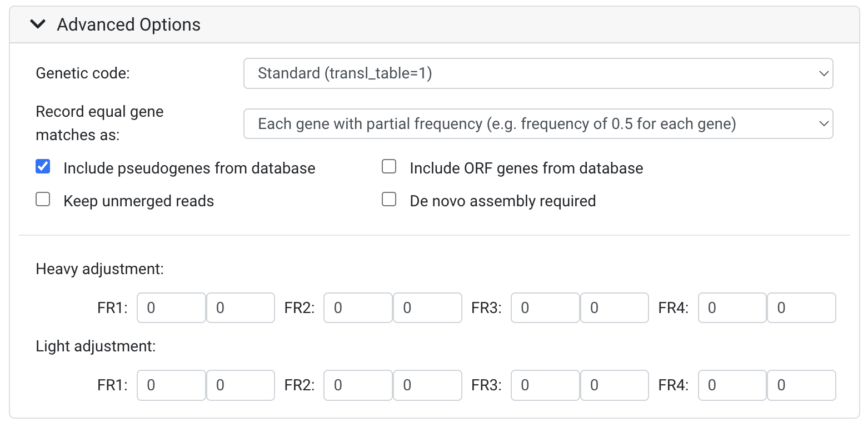The width and height of the screenshot is (868, 427).
Task: Click the Light adjustment FR4 second field
Action: (x=801, y=385)
